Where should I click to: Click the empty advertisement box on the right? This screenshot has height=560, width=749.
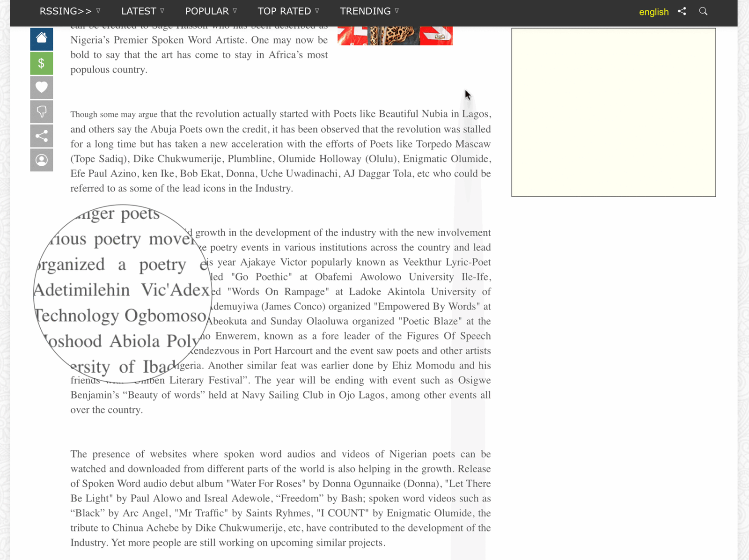[613, 112]
